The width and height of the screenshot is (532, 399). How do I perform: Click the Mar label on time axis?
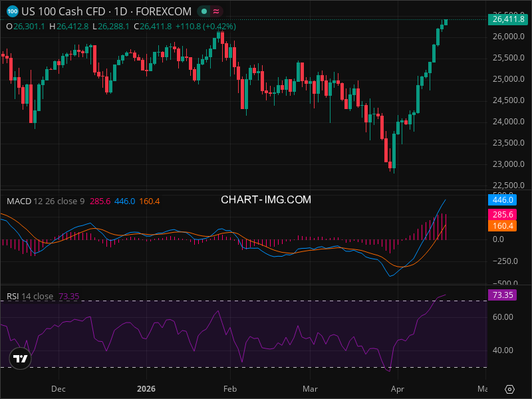(x=310, y=389)
